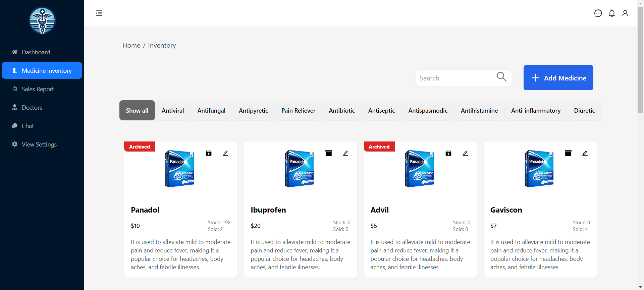This screenshot has height=290, width=644.
Task: Filter by Pain Reliever category
Action: pyautogui.click(x=299, y=110)
